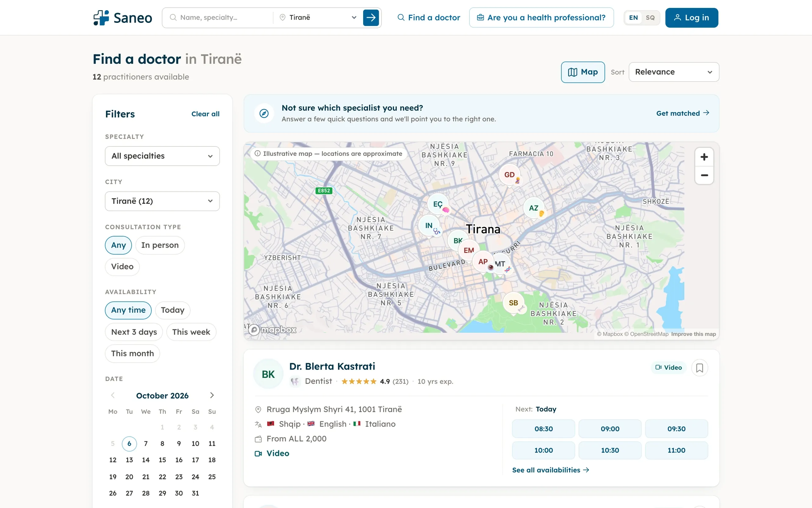Filter availability by This week
Viewport: 812px width, 508px height.
191,331
